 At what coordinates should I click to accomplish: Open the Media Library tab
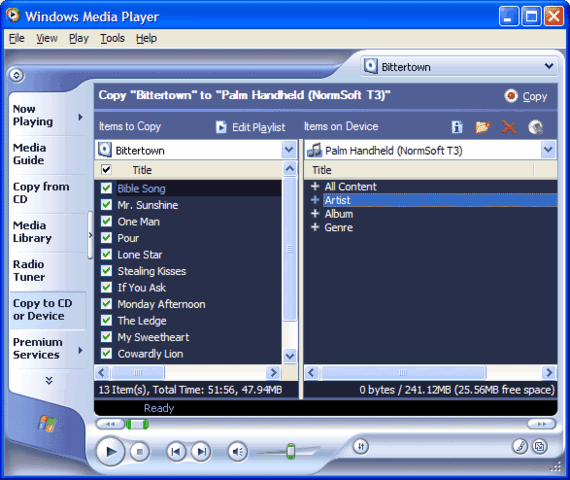[48, 232]
